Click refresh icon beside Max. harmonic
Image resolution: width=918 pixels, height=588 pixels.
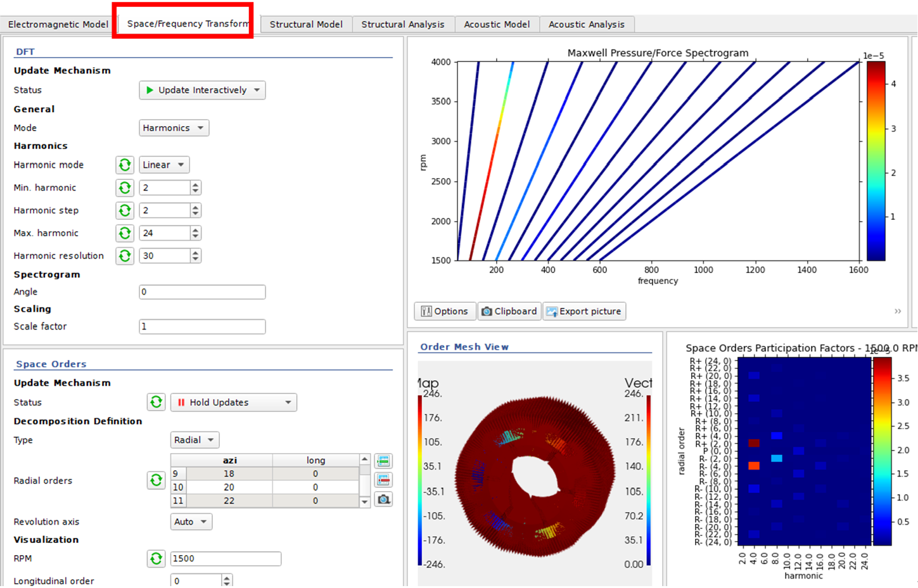[x=125, y=233]
